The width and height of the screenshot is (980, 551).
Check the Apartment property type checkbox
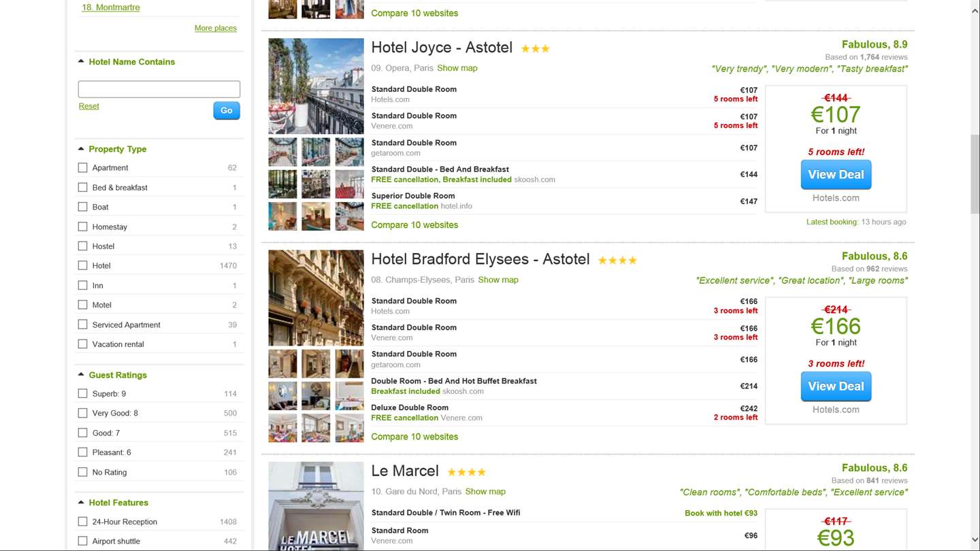point(83,168)
